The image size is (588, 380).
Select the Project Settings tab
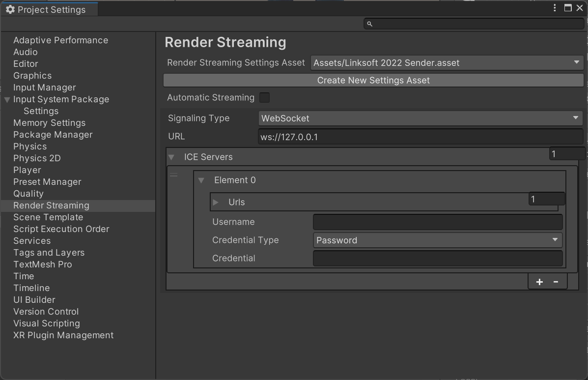49,9
